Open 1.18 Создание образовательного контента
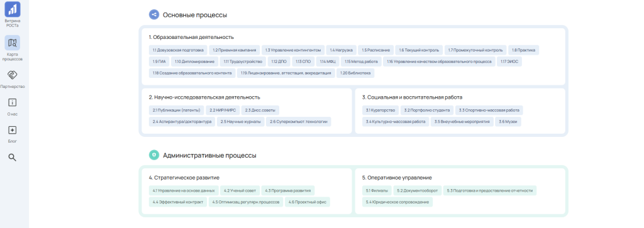This screenshot has width=644, height=228. coord(192,73)
